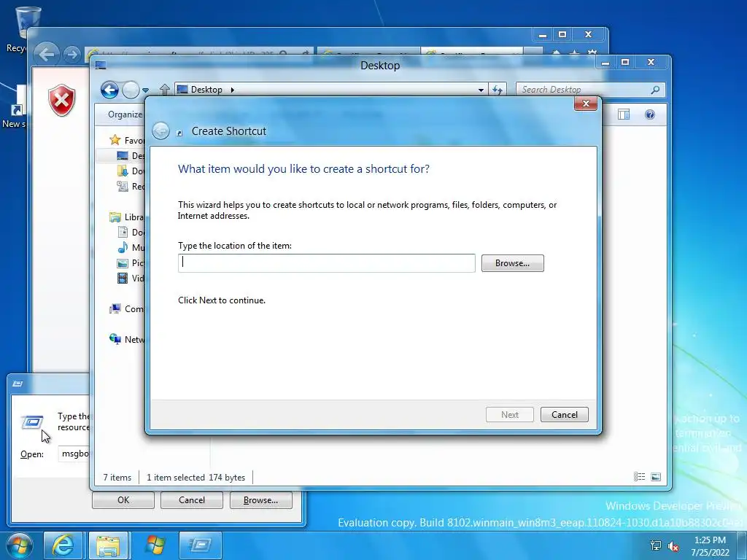Click the Desktop window title icon
The height and width of the screenshot is (560, 747).
101,65
